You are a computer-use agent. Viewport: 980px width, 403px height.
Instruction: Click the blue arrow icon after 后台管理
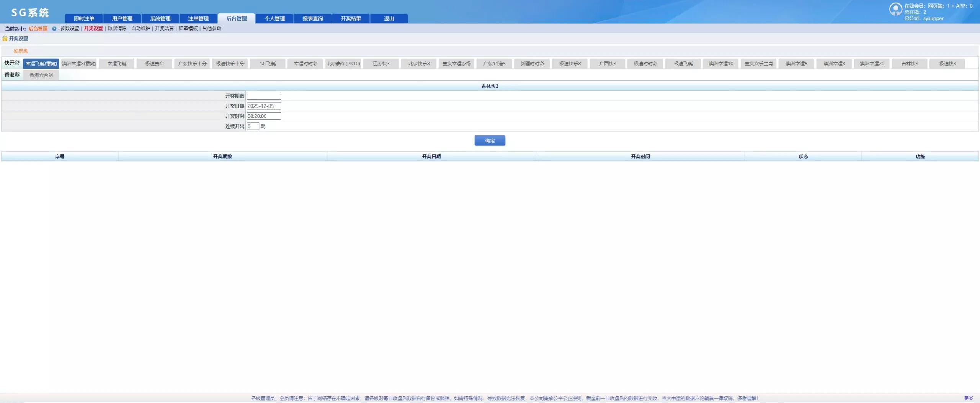coord(54,29)
